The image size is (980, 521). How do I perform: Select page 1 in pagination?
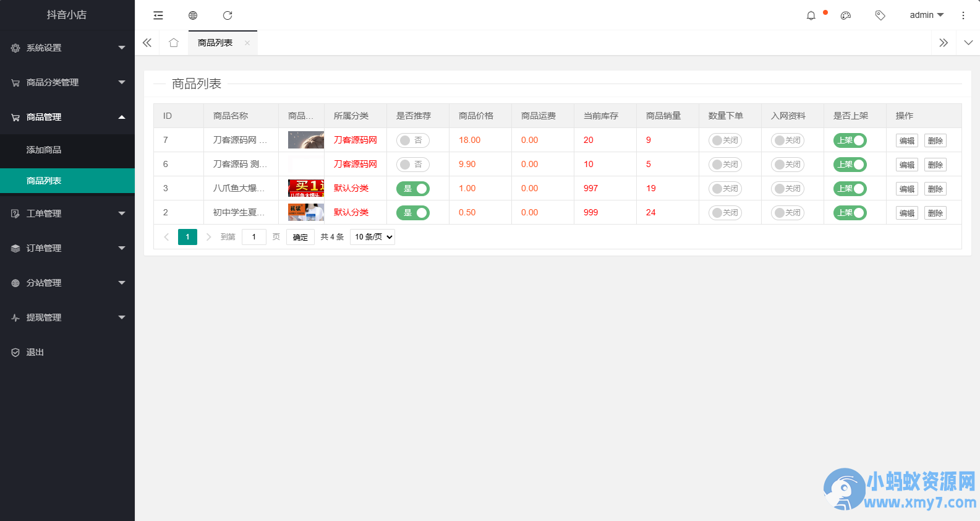point(187,237)
